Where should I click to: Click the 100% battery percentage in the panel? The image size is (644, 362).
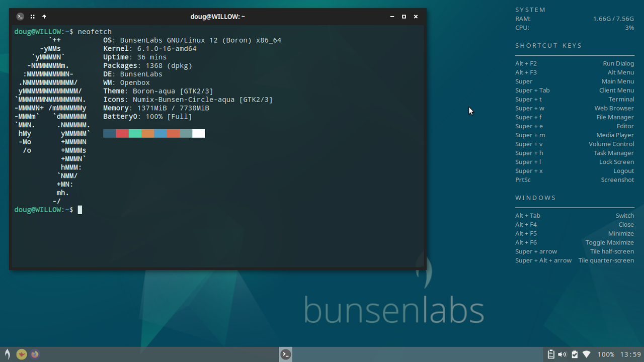pos(606,354)
